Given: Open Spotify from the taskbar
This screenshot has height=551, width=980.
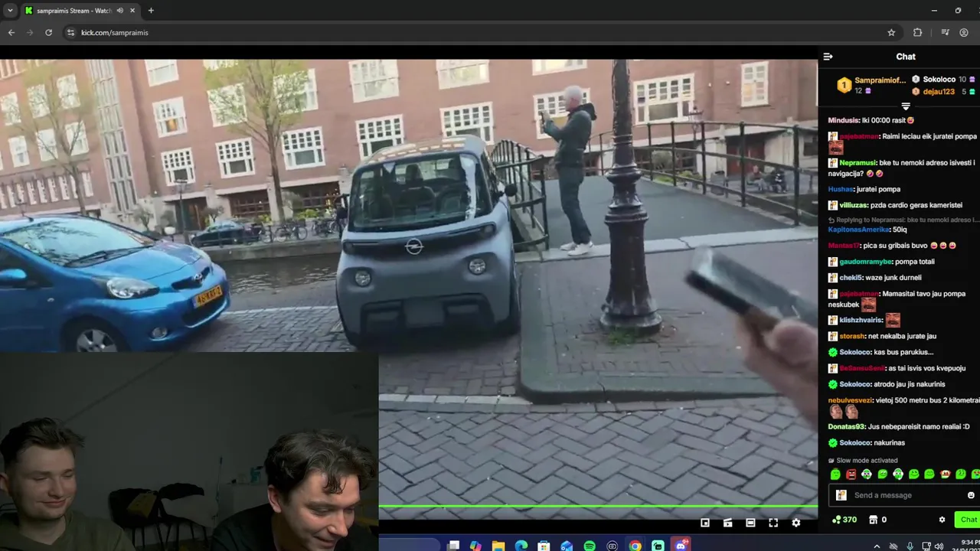Looking at the screenshot, I should click(590, 546).
